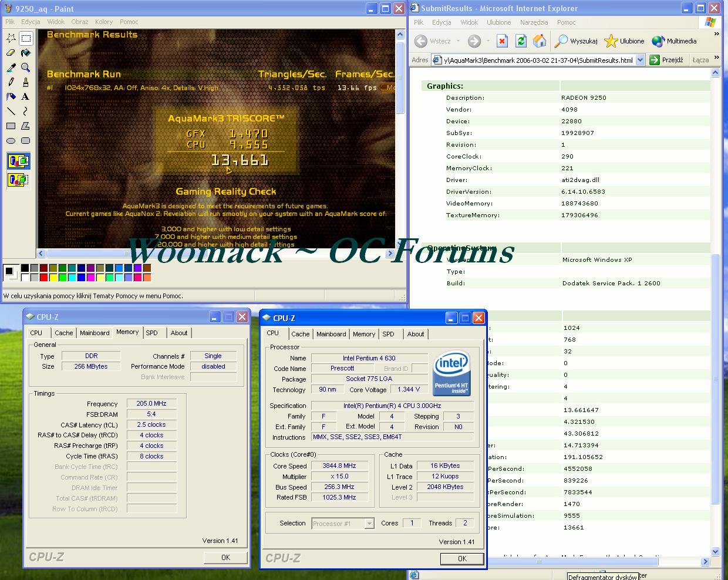Screen dimensions: 728x580
Task: Click the Paint horizontal scrollbar left arrow
Action: [41, 254]
